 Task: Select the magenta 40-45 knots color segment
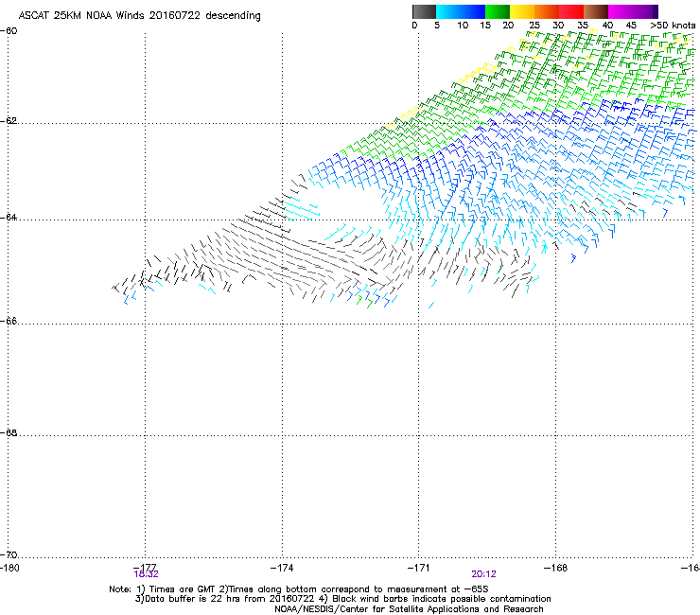tap(621, 11)
